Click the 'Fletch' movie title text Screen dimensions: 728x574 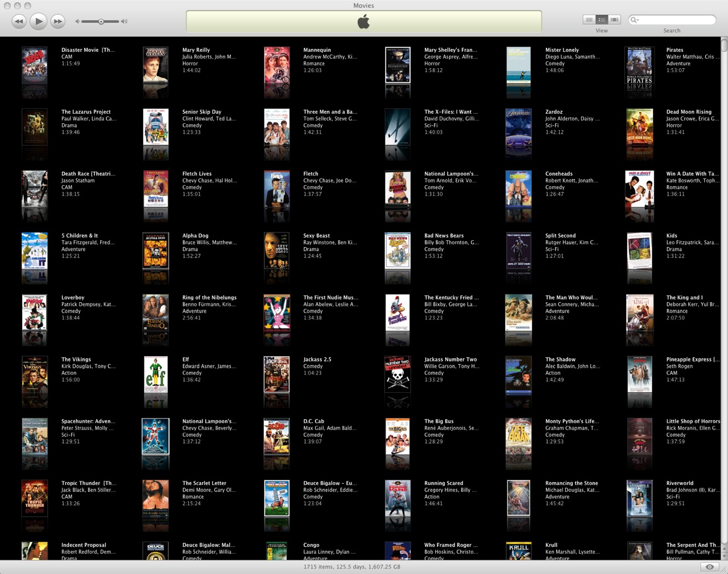point(311,174)
